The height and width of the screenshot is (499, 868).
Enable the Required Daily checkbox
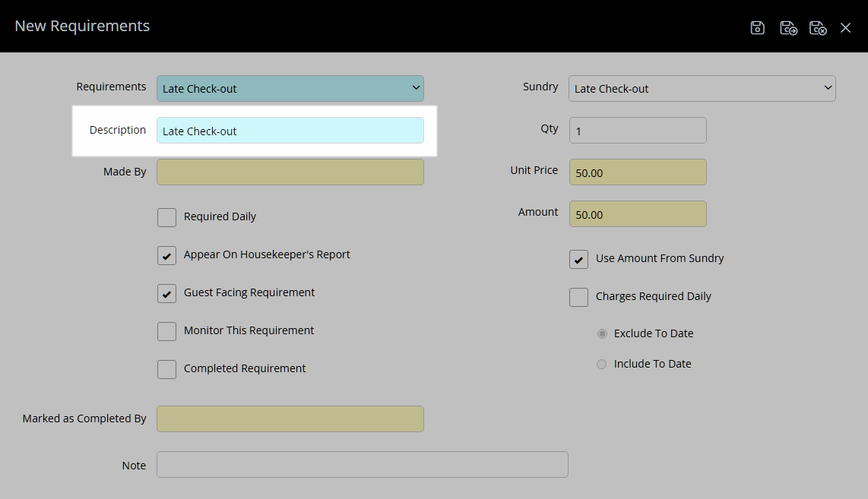166,217
